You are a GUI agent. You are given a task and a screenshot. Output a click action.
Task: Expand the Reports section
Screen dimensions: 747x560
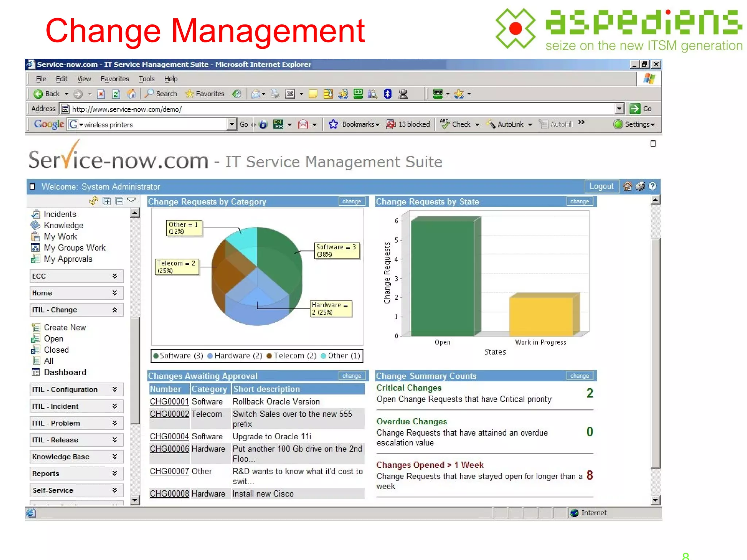tap(115, 473)
